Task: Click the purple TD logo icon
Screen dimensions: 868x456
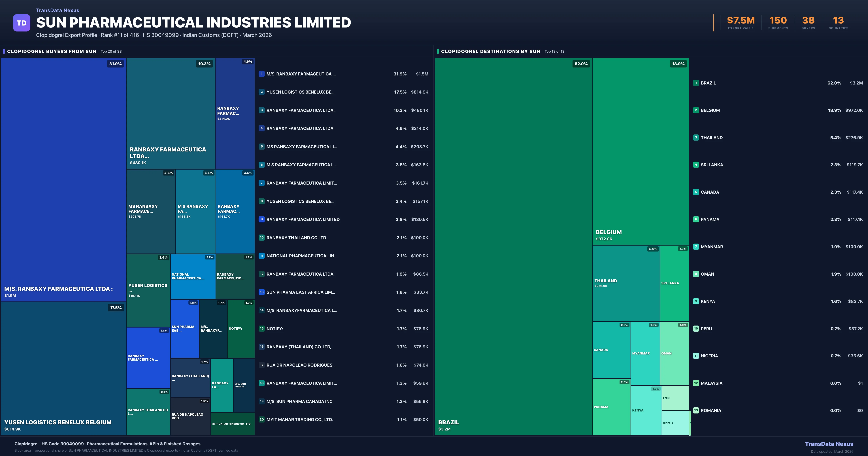Action: [22, 23]
